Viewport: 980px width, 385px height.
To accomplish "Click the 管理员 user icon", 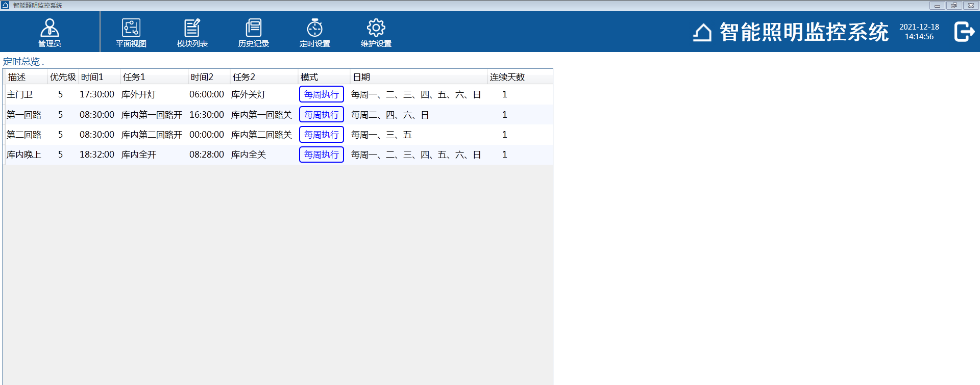I will tap(50, 32).
